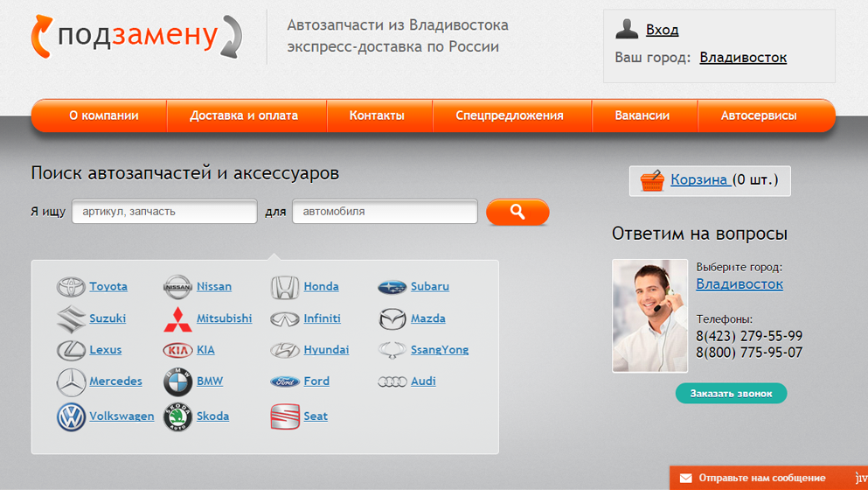Click the Volkswagen logo icon
The height and width of the screenshot is (490, 868).
[x=71, y=416]
